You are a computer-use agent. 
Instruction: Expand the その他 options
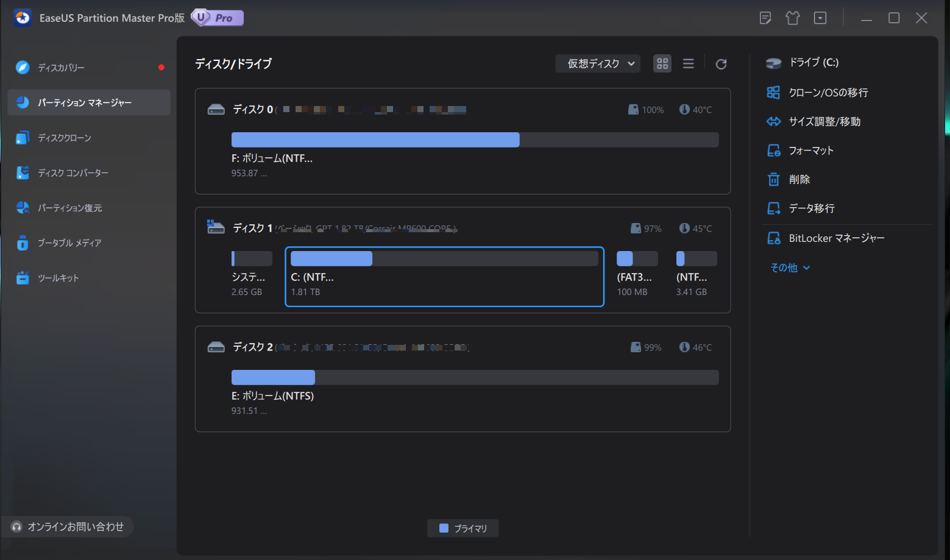tap(790, 268)
